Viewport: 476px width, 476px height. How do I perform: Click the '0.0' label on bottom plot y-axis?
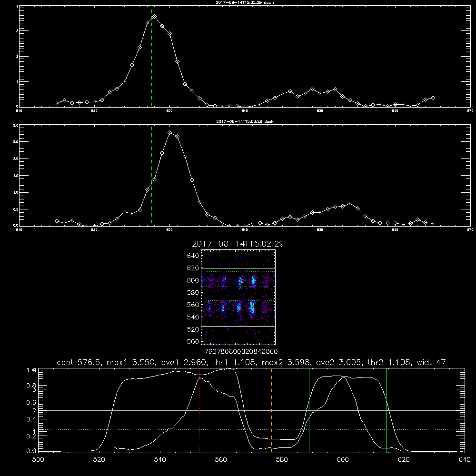point(31,451)
